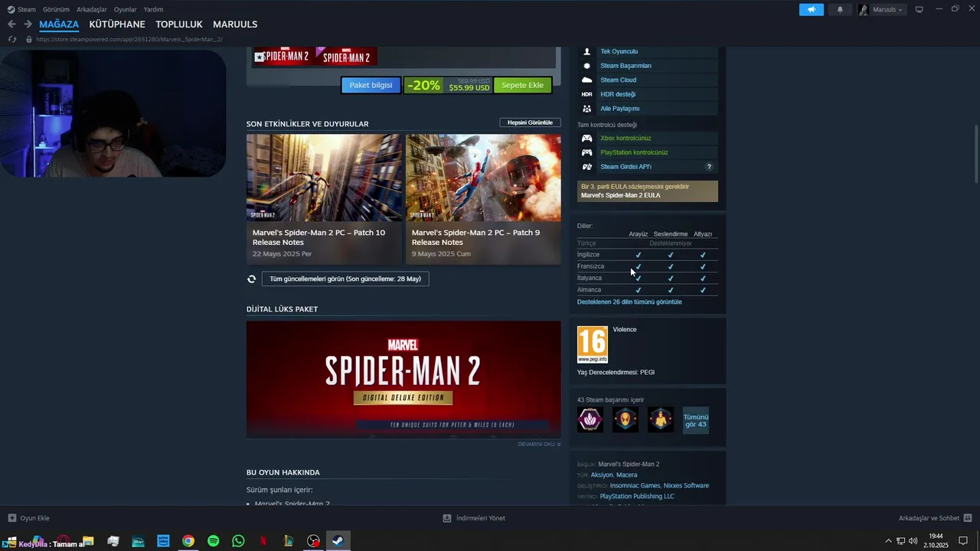
Task: Click the Steam Cloud cloud icon
Action: [586, 80]
